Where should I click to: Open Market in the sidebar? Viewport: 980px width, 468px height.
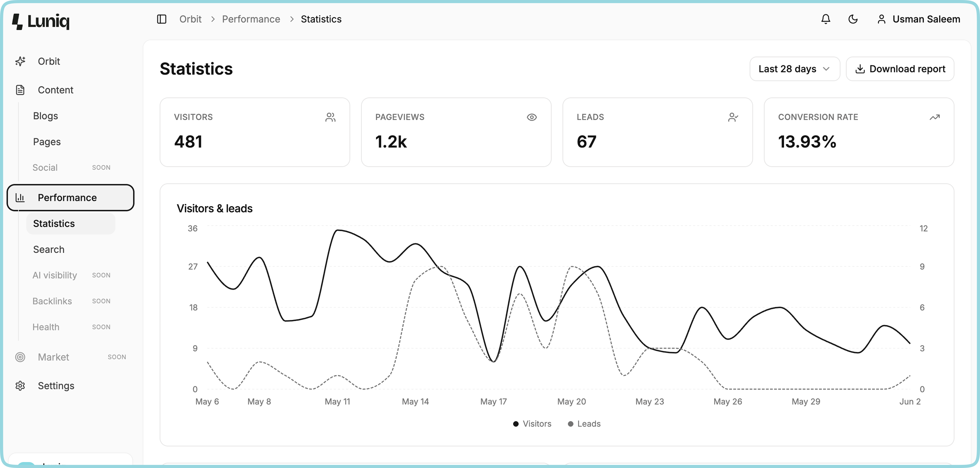[x=70, y=357]
